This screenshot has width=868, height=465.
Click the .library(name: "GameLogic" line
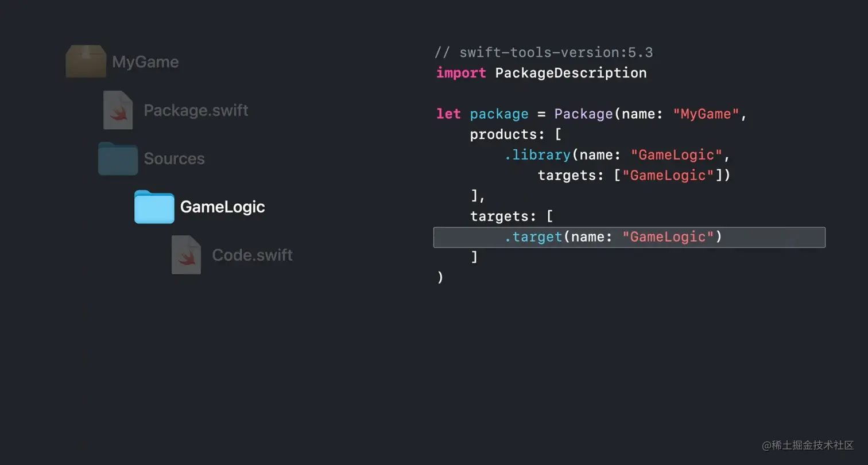point(617,155)
